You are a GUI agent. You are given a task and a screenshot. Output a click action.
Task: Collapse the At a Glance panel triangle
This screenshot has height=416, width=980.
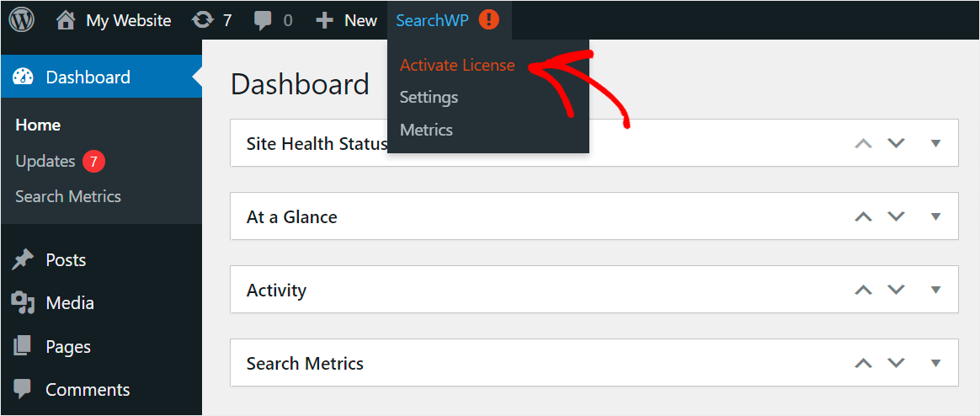point(935,216)
